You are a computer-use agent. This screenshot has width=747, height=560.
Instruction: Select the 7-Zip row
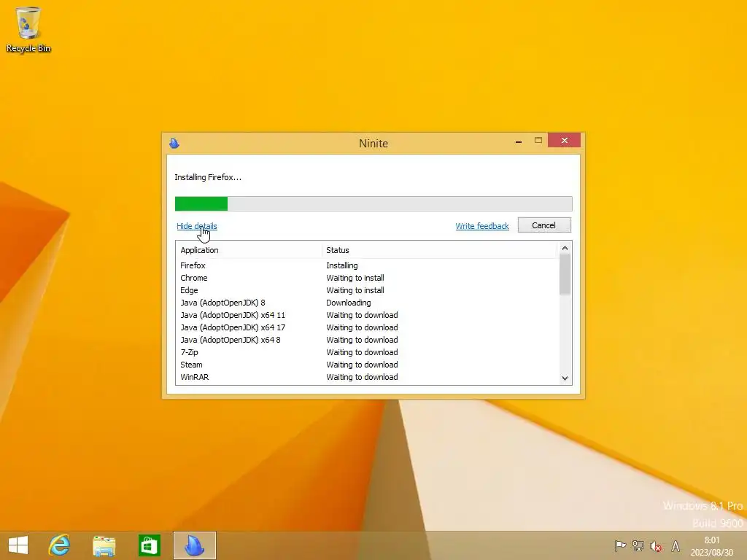[x=368, y=352]
